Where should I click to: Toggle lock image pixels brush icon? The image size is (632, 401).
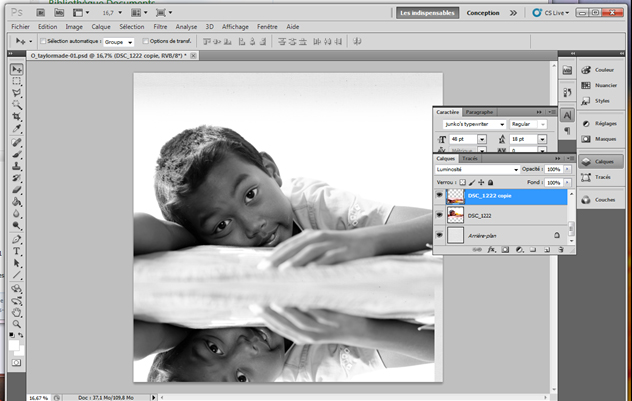[472, 183]
